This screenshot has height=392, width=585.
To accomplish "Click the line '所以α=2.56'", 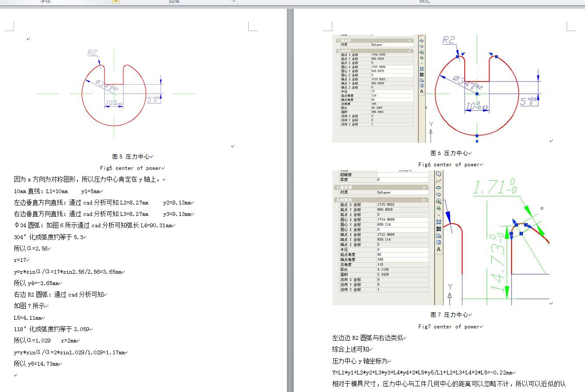I will [31, 248].
